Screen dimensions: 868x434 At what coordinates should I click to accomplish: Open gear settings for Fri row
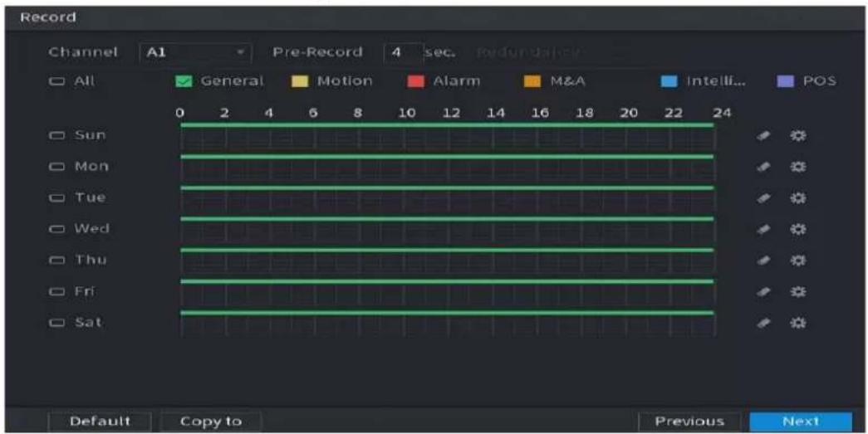pyautogui.click(x=798, y=292)
